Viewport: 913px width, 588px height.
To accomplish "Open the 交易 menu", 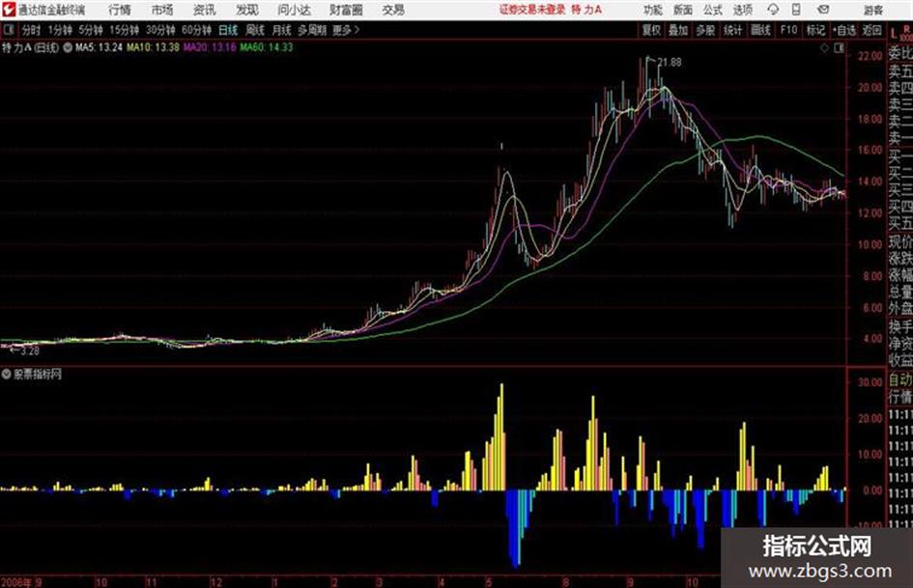I will 393,10.
